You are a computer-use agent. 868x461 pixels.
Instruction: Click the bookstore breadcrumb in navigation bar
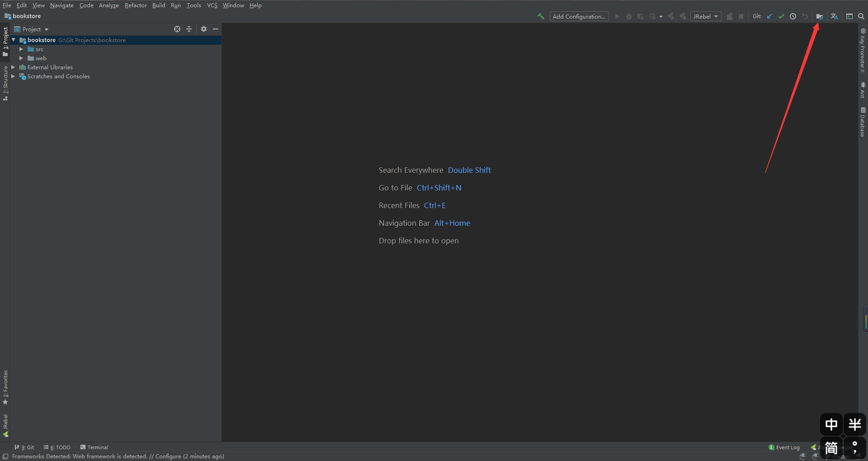[x=23, y=16]
